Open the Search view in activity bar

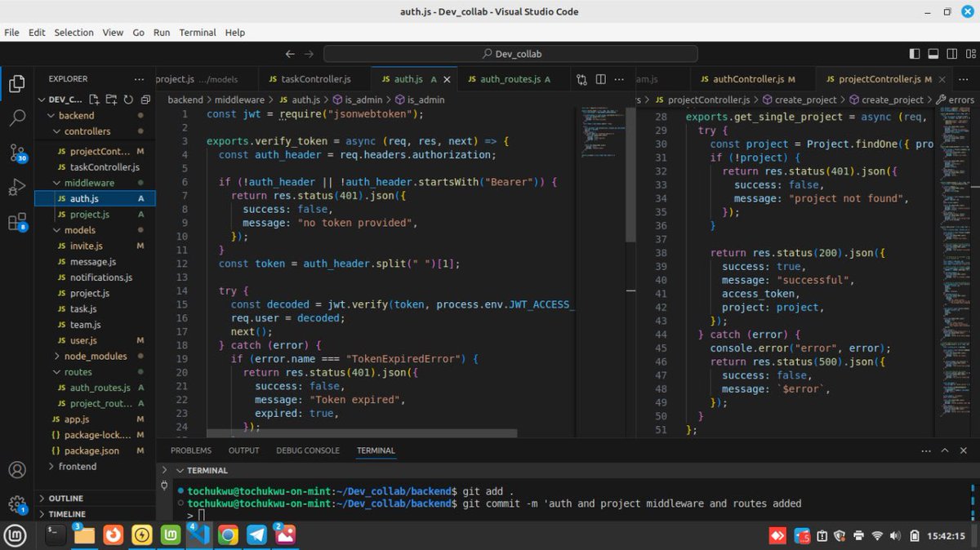tap(16, 118)
